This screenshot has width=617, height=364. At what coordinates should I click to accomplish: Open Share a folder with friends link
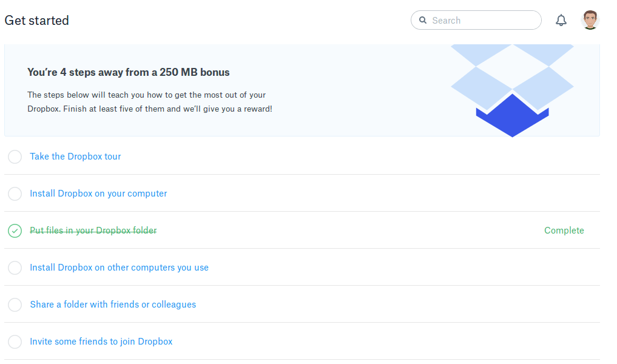click(113, 305)
